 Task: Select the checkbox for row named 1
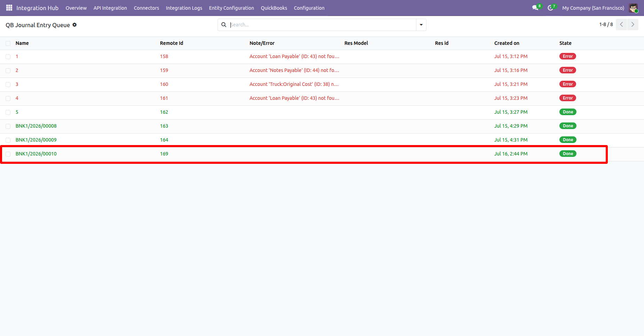8,57
